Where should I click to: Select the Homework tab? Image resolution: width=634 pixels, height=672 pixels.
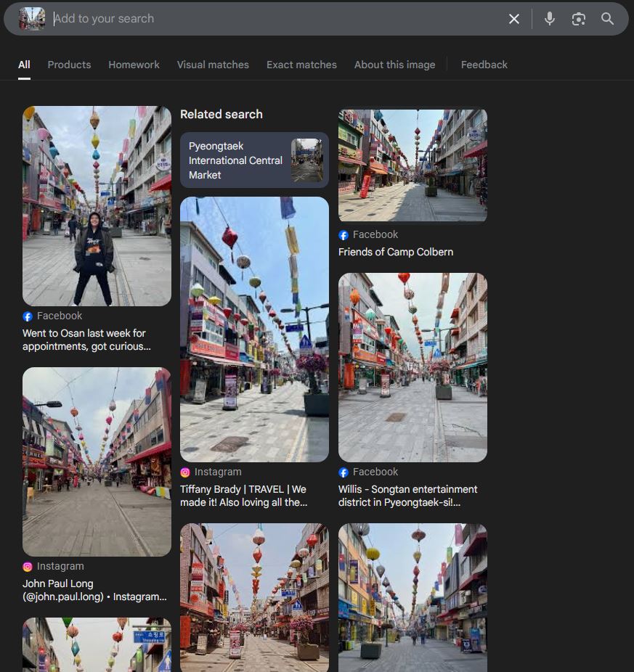tap(134, 65)
